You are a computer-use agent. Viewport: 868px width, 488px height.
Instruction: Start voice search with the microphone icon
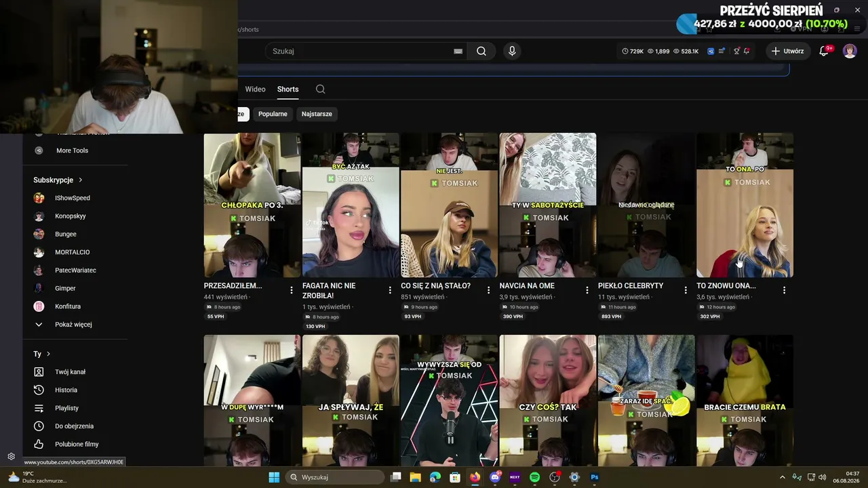pos(512,51)
